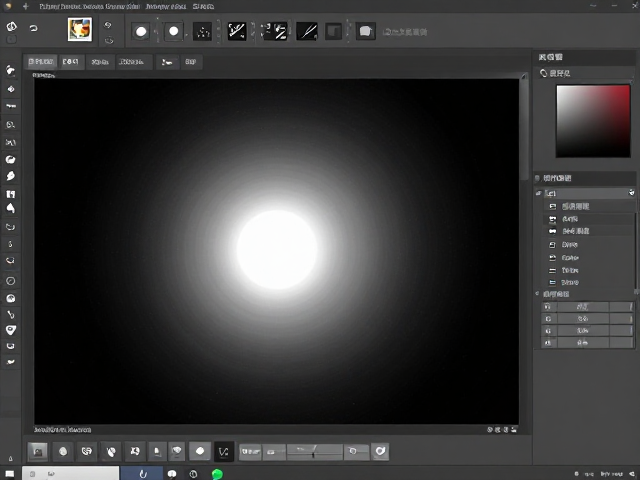The width and height of the screenshot is (640, 480).
Task: Select the small white circle in the bottom toolbar
Action: (63, 451)
